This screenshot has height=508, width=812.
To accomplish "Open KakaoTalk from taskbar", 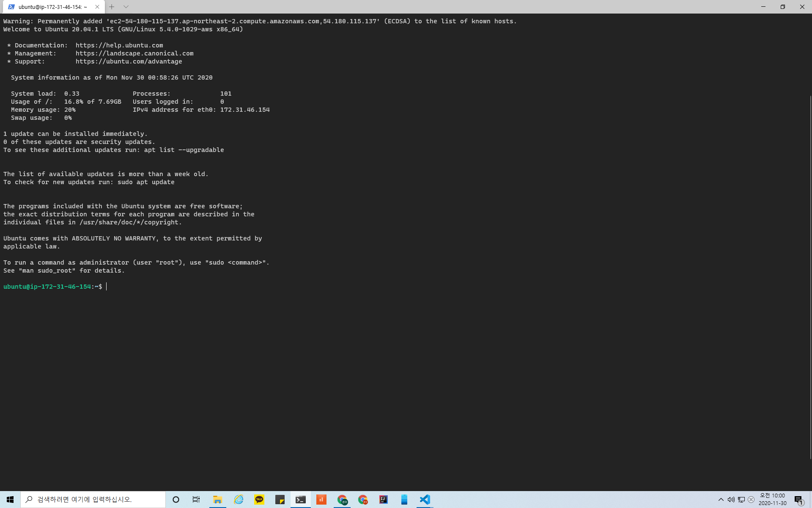I will tap(259, 500).
